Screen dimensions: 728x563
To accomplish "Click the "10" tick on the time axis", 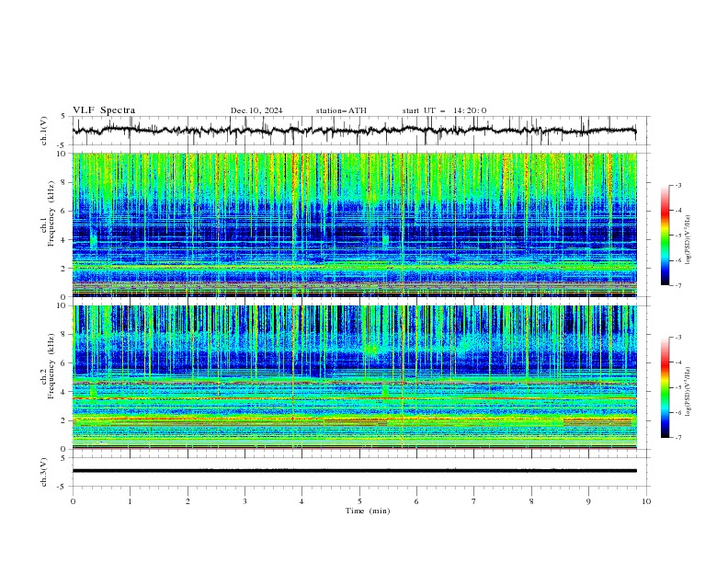I will pyautogui.click(x=646, y=501).
